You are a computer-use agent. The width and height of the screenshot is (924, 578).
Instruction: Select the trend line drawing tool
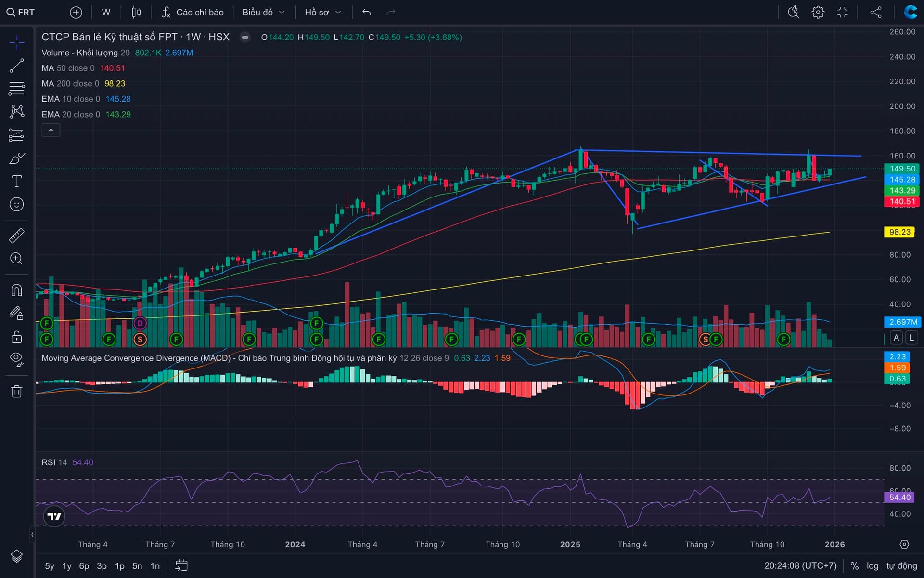tap(16, 66)
